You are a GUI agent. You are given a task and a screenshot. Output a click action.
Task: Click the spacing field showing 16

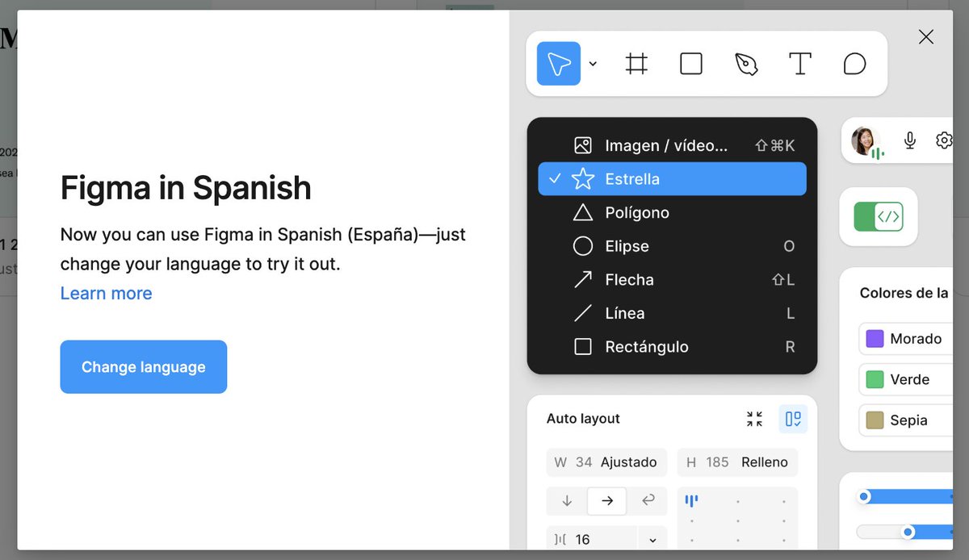click(592, 540)
